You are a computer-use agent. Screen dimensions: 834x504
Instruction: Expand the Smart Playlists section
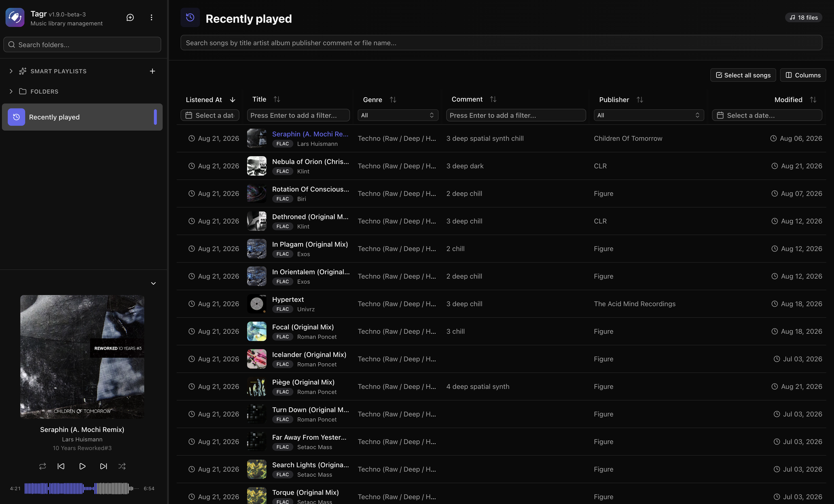point(11,71)
